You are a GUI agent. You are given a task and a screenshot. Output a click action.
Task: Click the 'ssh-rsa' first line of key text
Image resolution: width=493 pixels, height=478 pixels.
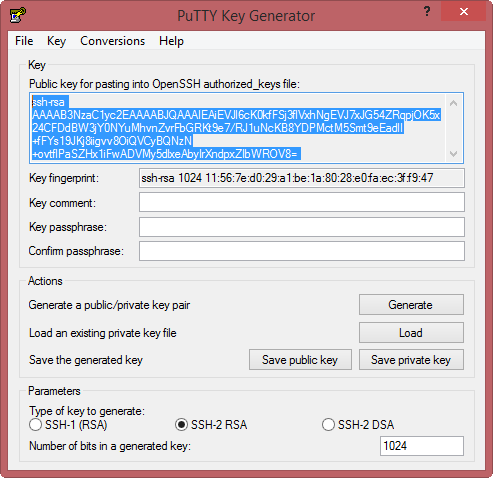click(49, 102)
